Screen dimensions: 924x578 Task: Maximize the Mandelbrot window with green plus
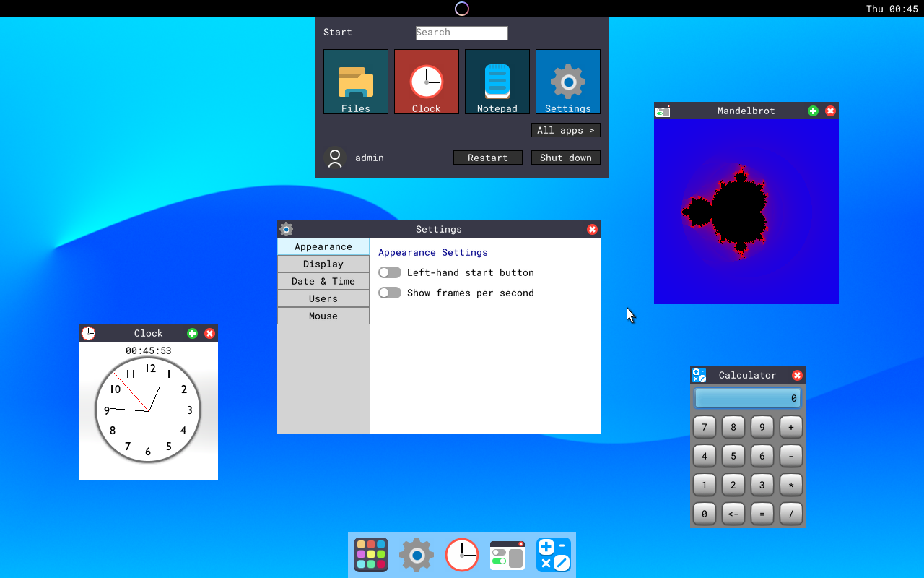(x=813, y=111)
